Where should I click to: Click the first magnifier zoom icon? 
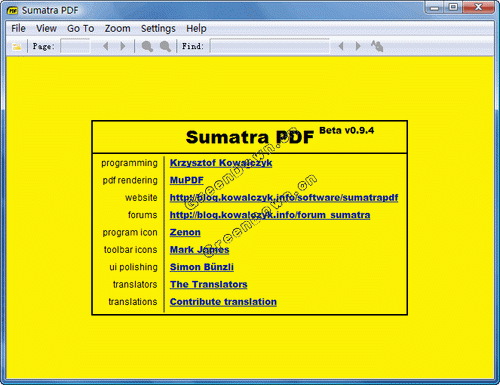[147, 46]
